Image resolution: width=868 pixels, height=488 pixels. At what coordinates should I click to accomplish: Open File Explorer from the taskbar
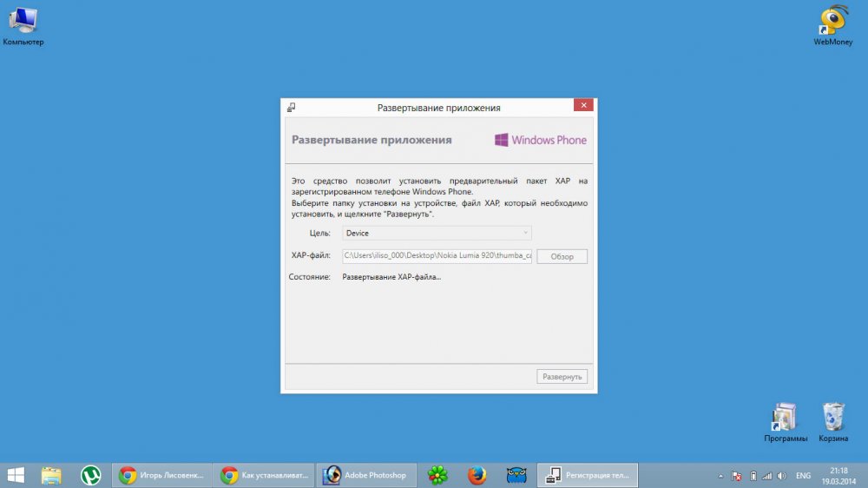point(51,475)
